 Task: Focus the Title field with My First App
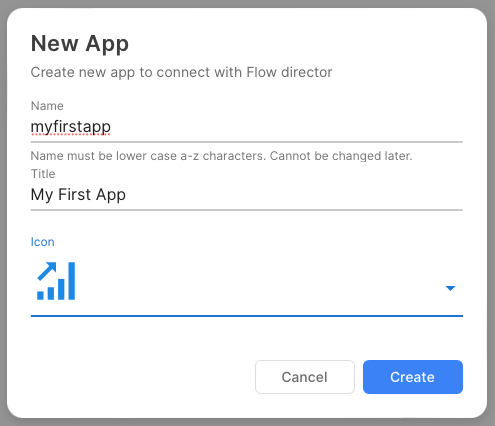(x=246, y=195)
